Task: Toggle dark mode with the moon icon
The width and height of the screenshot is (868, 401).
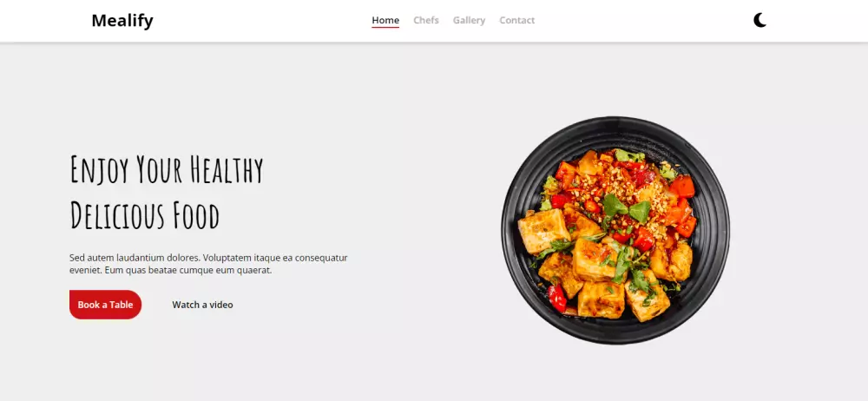Action: (759, 21)
